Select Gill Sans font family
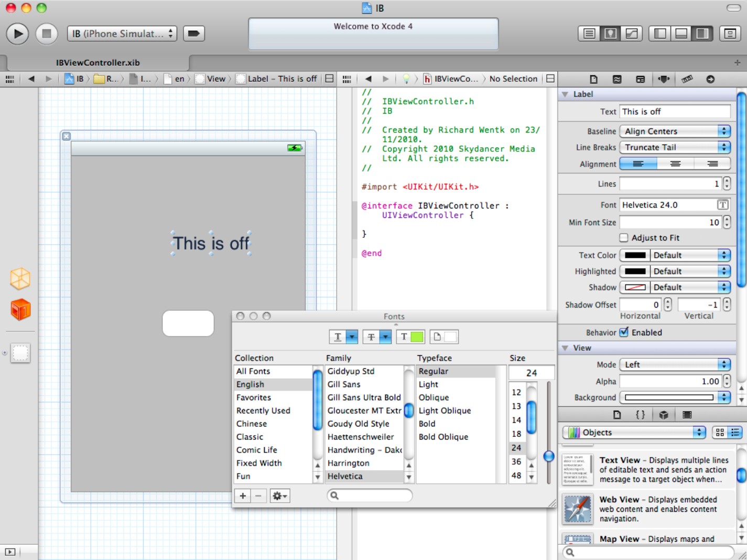 coord(364,385)
